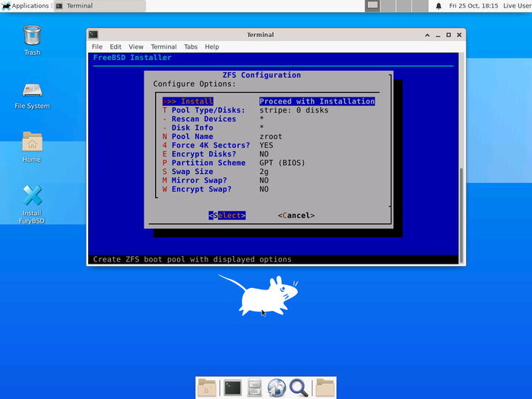Select the 'Encrypt Disks?' option
Viewport: 532px width, 399px height.
pos(199,154)
